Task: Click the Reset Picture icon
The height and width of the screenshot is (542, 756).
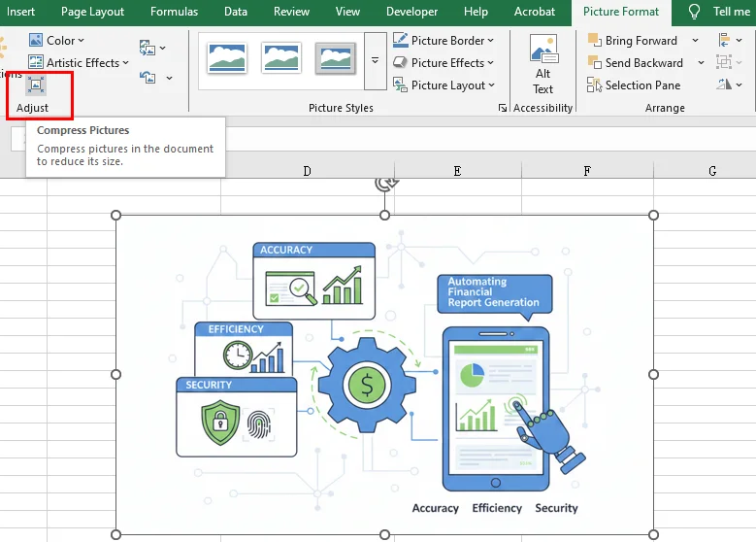Action: click(x=148, y=78)
